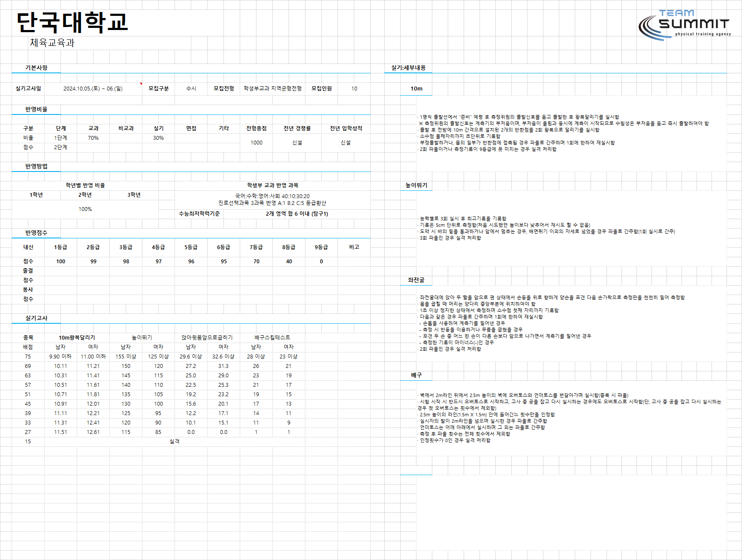Select the exam date cell 2024.10.05

[93, 89]
